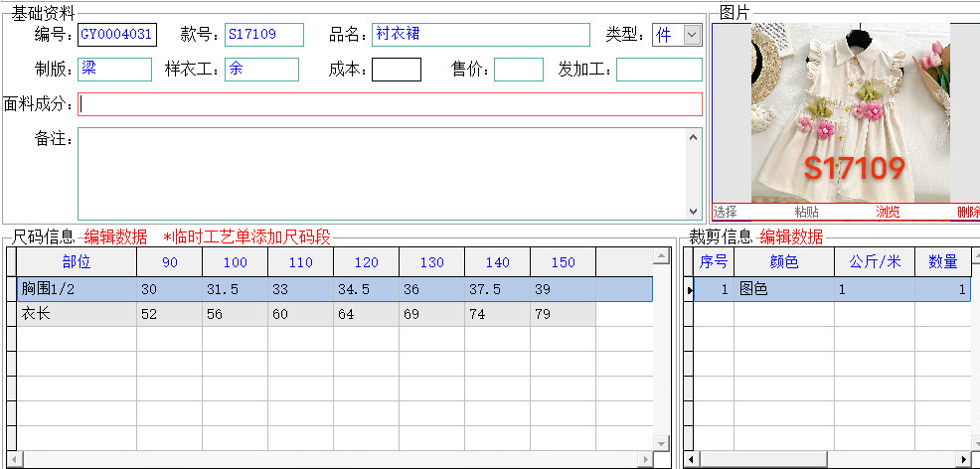Select the 衣长 row in size table

334,314
